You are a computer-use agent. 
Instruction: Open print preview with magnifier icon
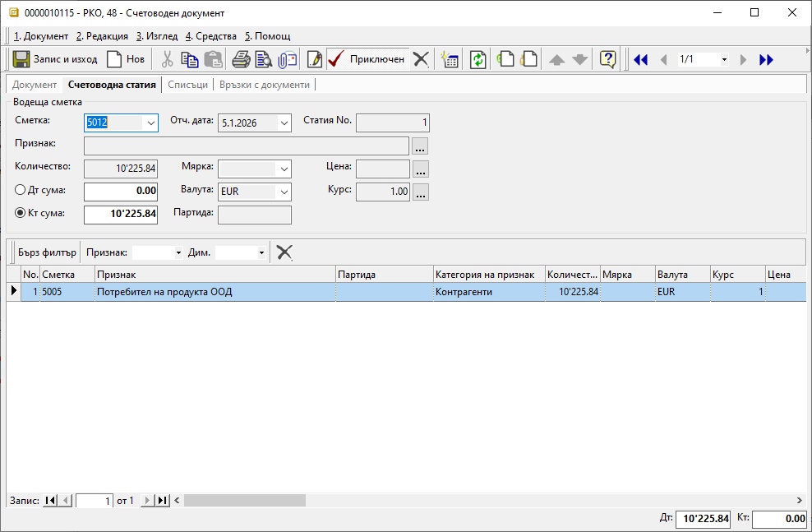point(264,59)
